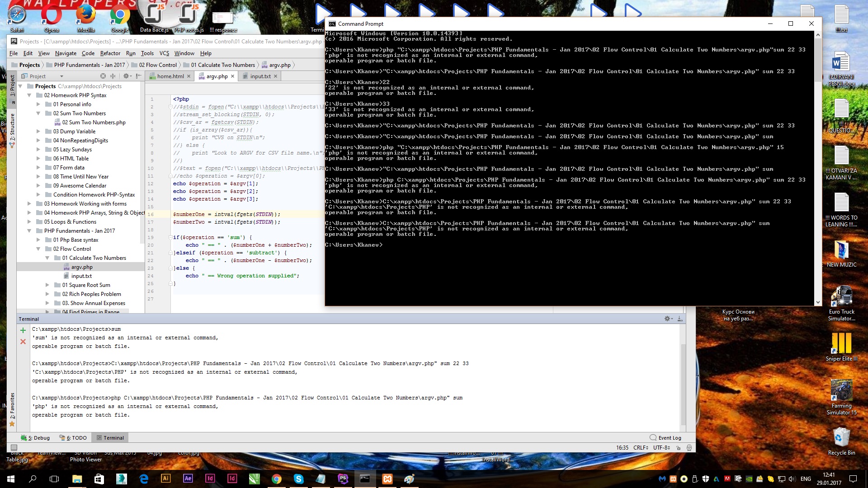Close the terminal session with the red X
Screen dimensions: 868x488
23,342
